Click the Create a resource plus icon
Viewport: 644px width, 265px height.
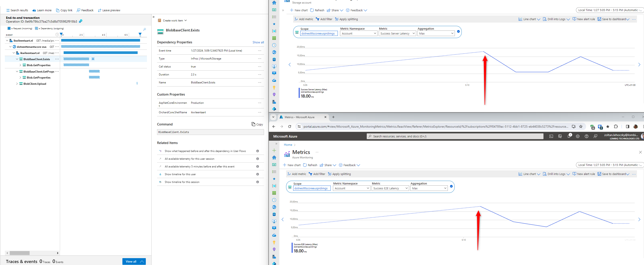[274, 150]
